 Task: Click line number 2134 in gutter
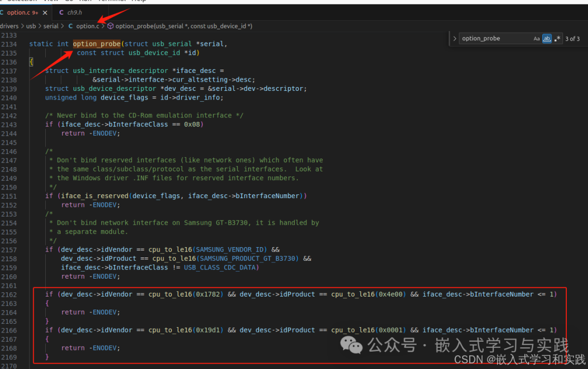point(9,44)
